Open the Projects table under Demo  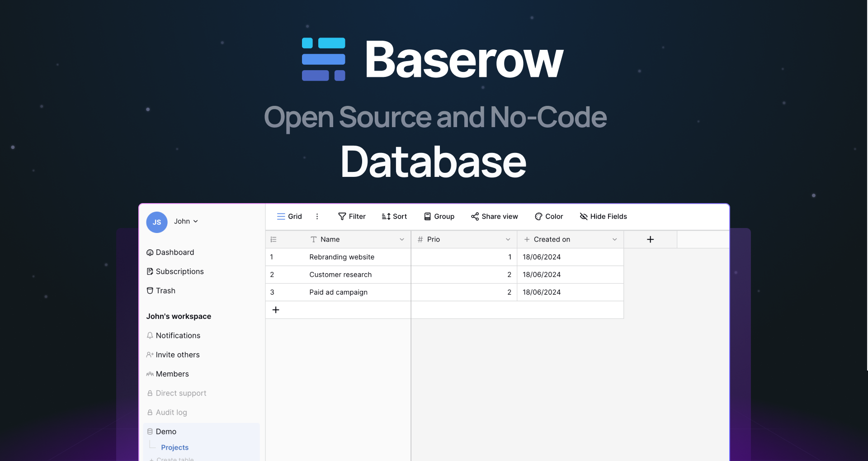(x=175, y=447)
